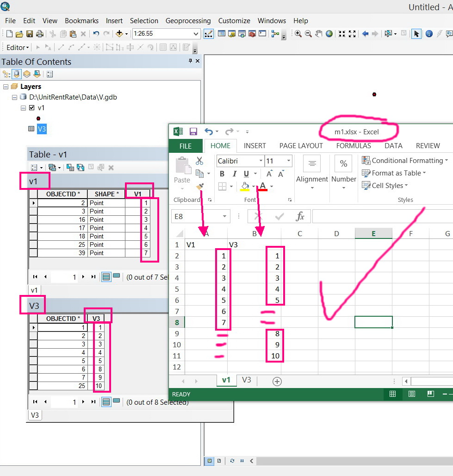Screen dimensions: 453x476
Task: Click the red Font Color swatch
Action: pyautogui.click(x=263, y=186)
